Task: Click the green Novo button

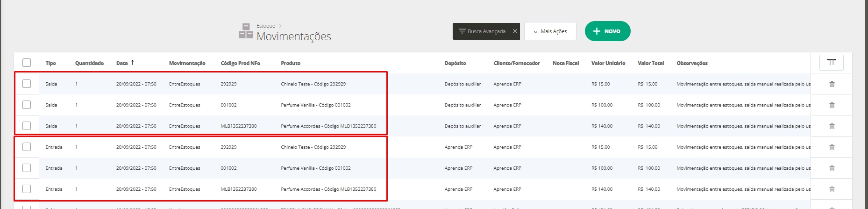Action: pyautogui.click(x=607, y=31)
